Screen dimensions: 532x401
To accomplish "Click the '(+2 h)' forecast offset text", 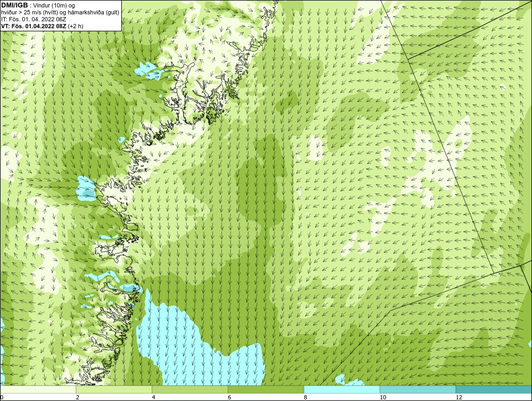I will click(x=76, y=26).
